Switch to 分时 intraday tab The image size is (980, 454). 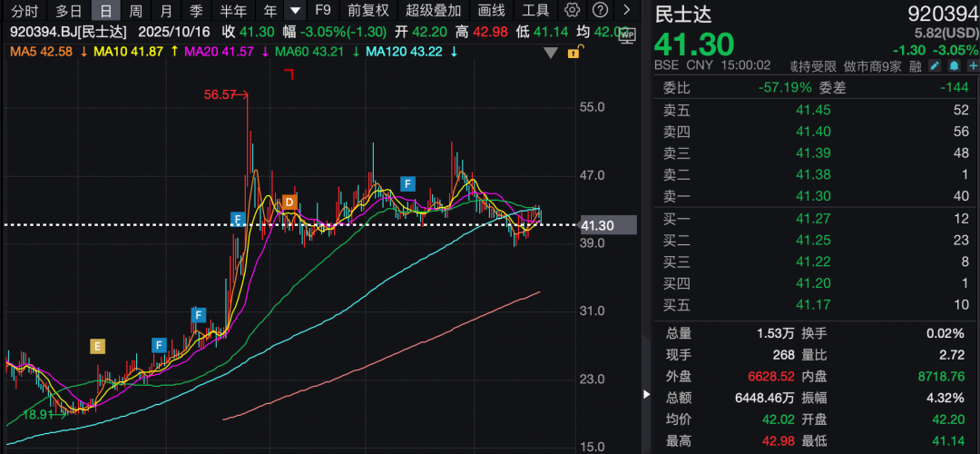[24, 11]
